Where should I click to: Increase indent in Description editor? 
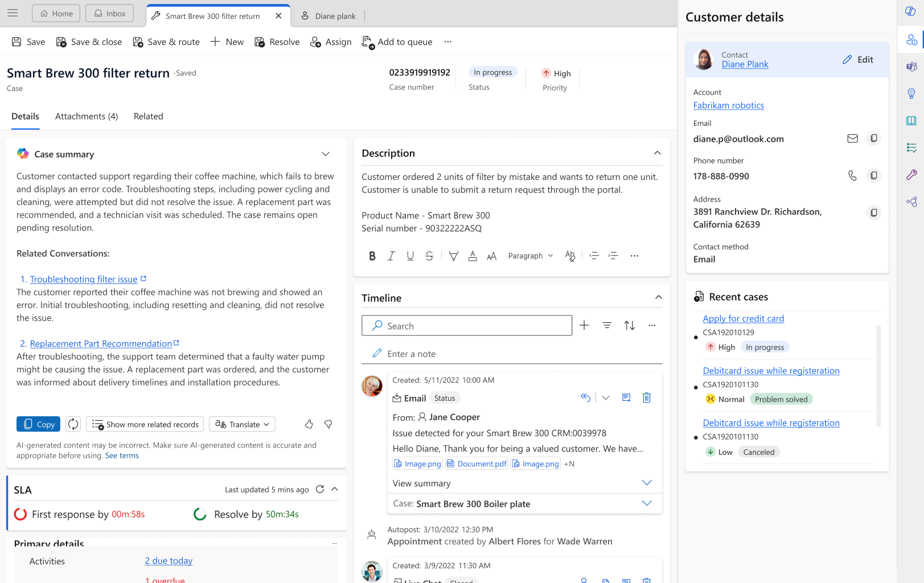click(613, 256)
